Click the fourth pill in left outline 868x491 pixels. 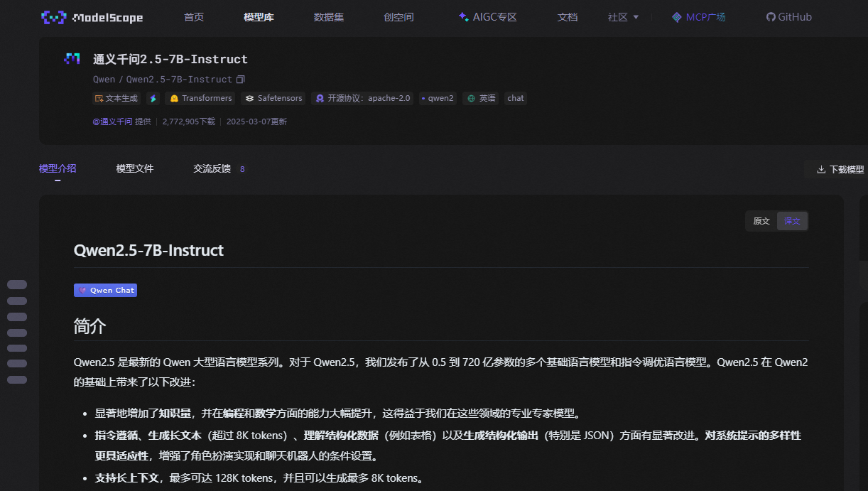(17, 333)
